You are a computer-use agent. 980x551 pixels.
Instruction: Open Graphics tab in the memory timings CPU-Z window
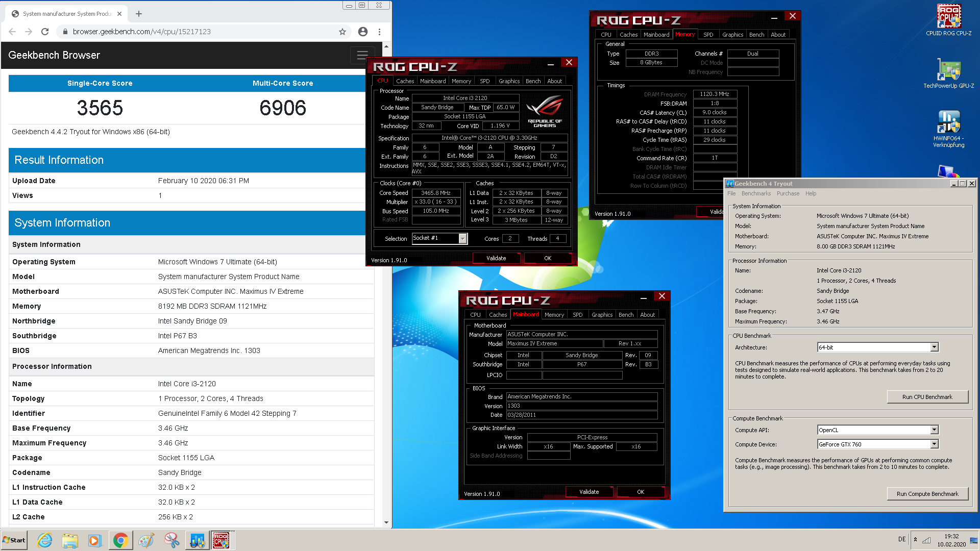(732, 35)
